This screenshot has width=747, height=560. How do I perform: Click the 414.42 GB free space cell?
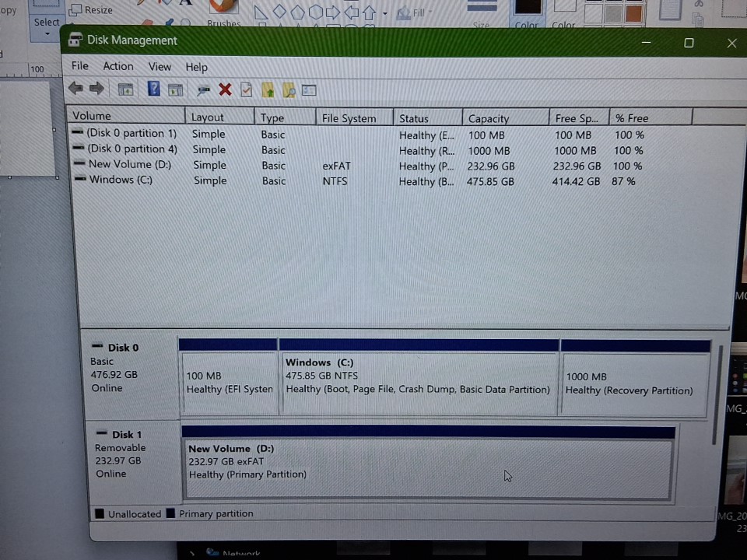pyautogui.click(x=576, y=181)
